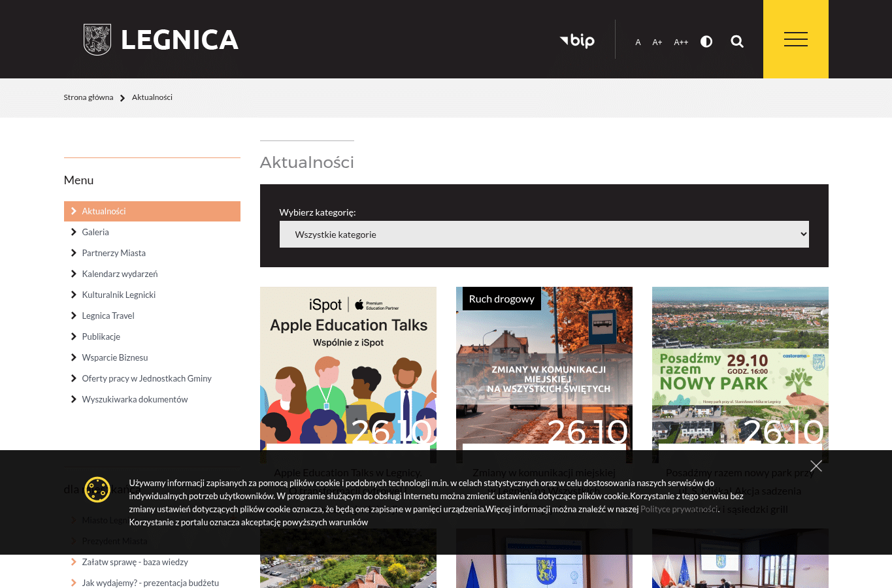892x588 pixels.
Task: Click the LEGNICA site title text
Action: pos(180,40)
